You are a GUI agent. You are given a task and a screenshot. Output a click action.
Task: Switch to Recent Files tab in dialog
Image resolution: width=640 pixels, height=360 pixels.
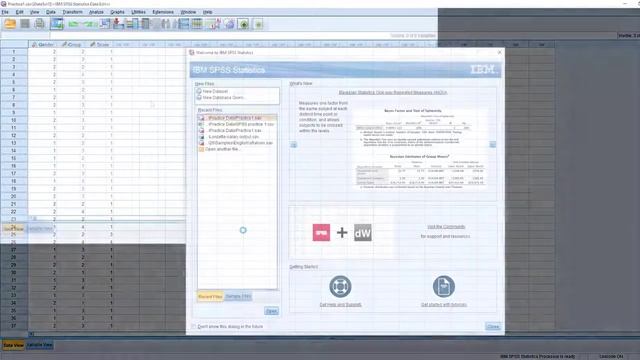(210, 296)
